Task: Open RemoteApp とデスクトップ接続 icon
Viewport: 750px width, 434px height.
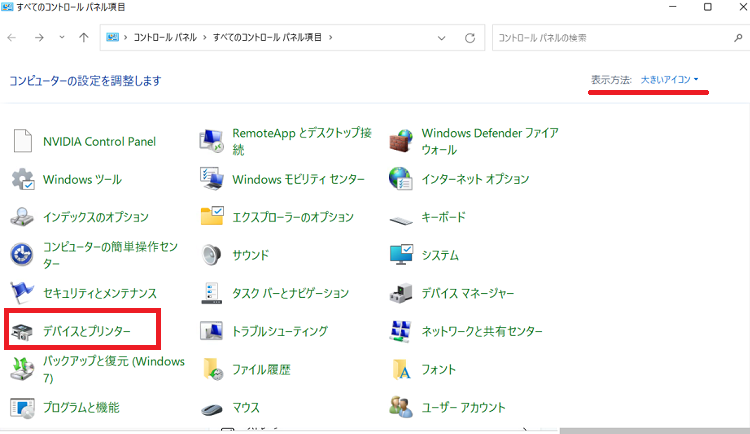Action: 211,141
